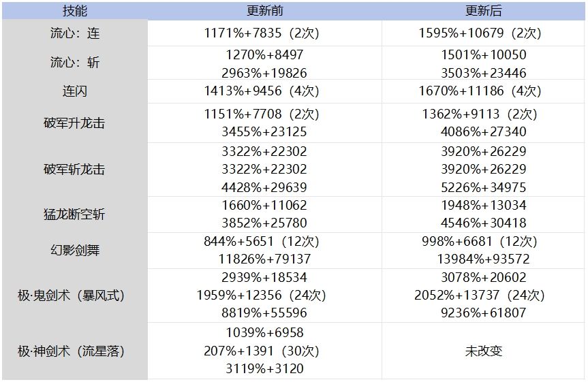
Task: Click the 未改变 cell
Action: pyautogui.click(x=483, y=351)
